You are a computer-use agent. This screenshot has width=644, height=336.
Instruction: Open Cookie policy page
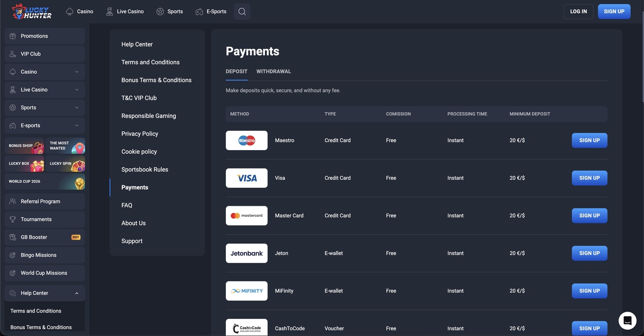point(139,152)
